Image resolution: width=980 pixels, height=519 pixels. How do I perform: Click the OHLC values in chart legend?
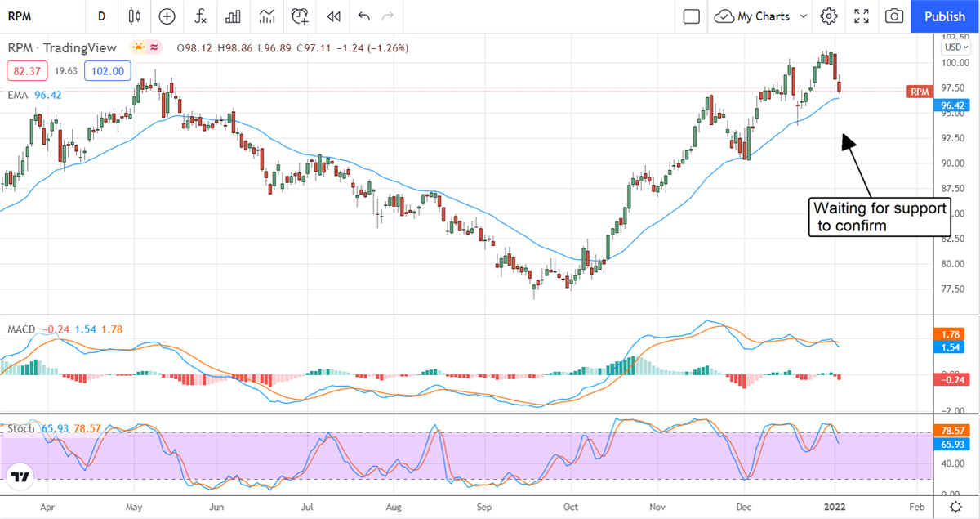291,48
